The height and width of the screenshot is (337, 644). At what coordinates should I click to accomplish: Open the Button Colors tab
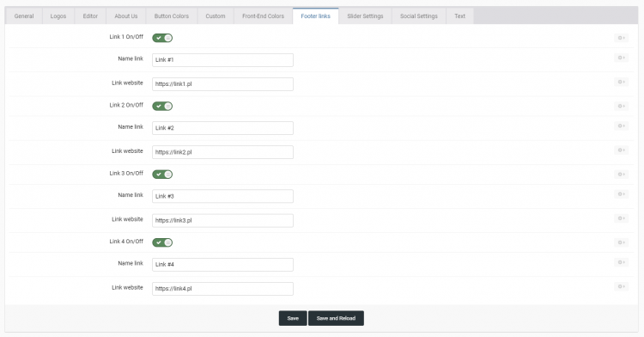coord(172,16)
